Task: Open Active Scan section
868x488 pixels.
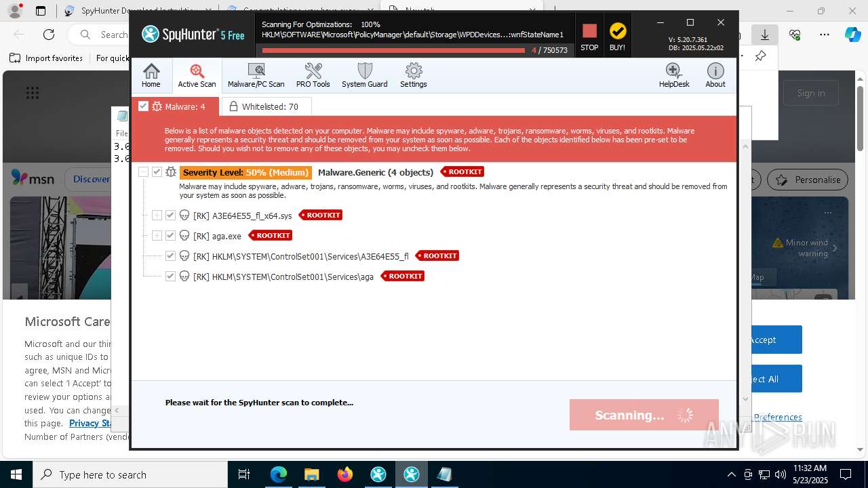Action: click(x=197, y=75)
